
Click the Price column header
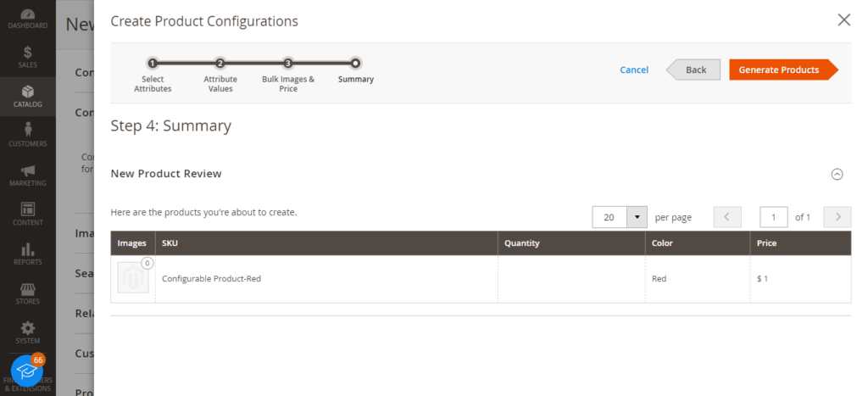[800, 243]
